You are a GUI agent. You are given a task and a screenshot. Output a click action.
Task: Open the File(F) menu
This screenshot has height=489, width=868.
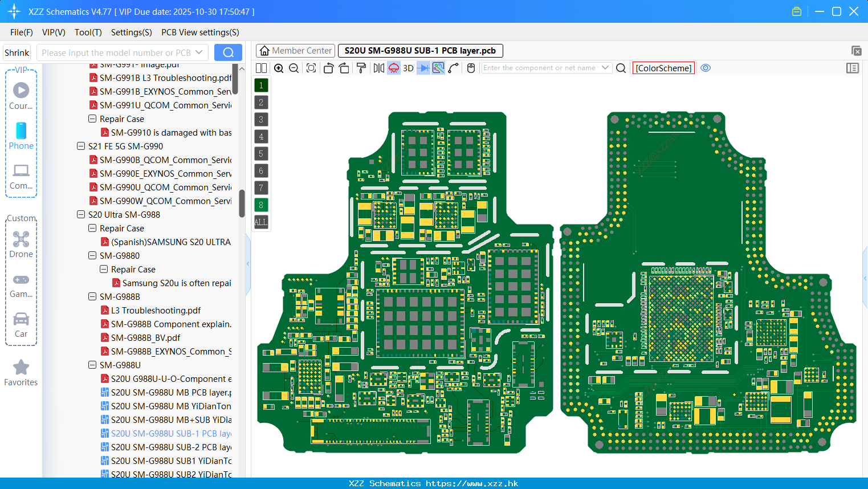click(22, 32)
